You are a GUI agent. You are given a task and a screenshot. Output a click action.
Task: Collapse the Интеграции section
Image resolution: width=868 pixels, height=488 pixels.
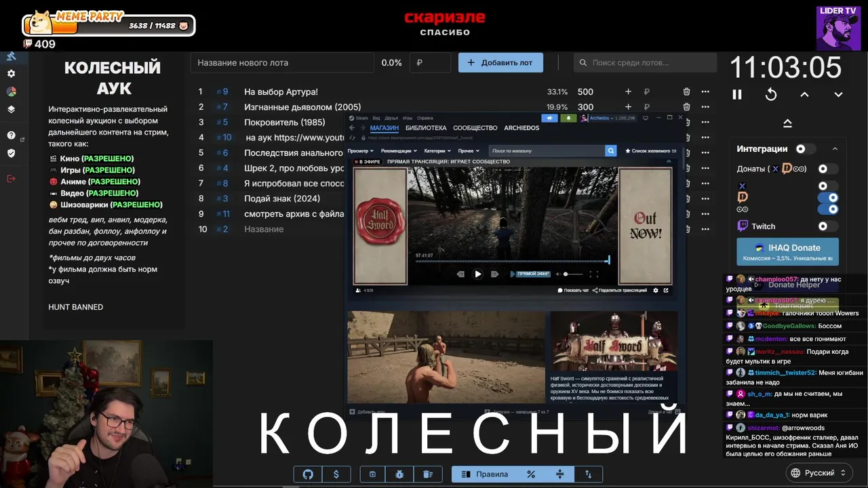pyautogui.click(x=835, y=149)
